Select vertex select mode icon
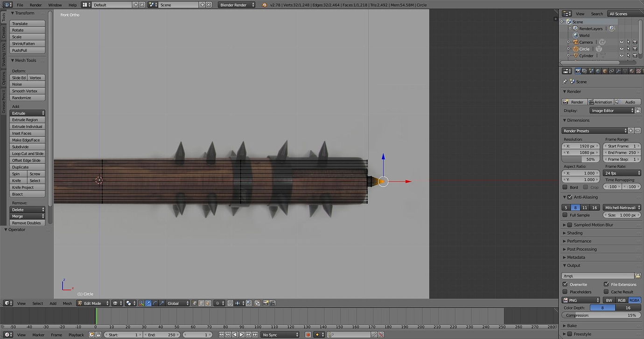 point(195,303)
